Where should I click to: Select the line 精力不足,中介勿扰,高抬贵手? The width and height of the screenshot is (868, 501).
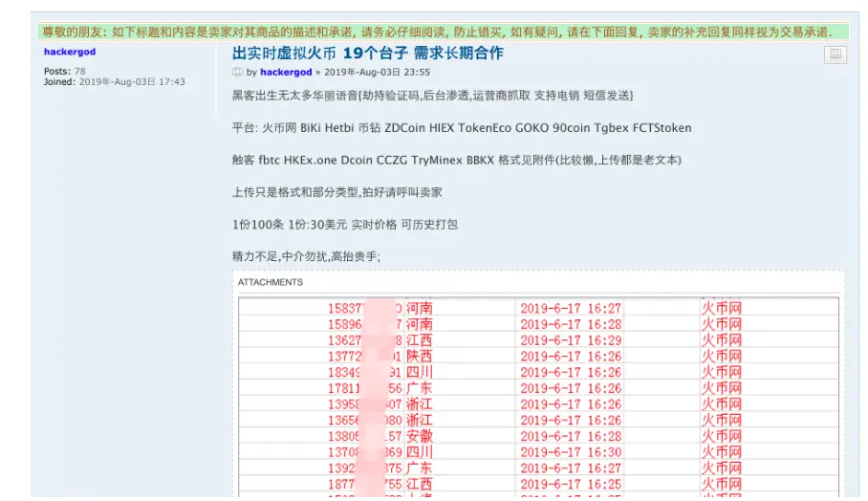coord(306,256)
